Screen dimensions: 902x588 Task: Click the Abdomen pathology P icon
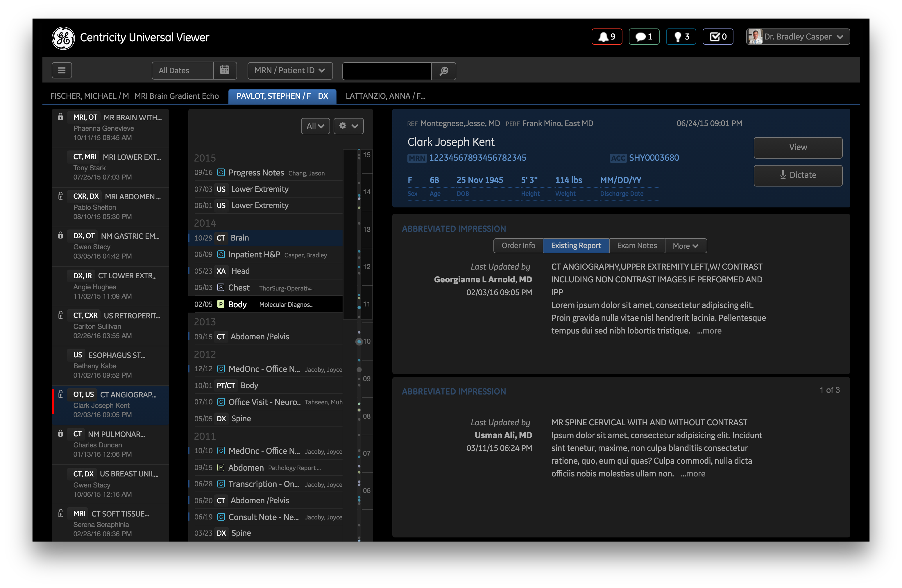(x=221, y=467)
